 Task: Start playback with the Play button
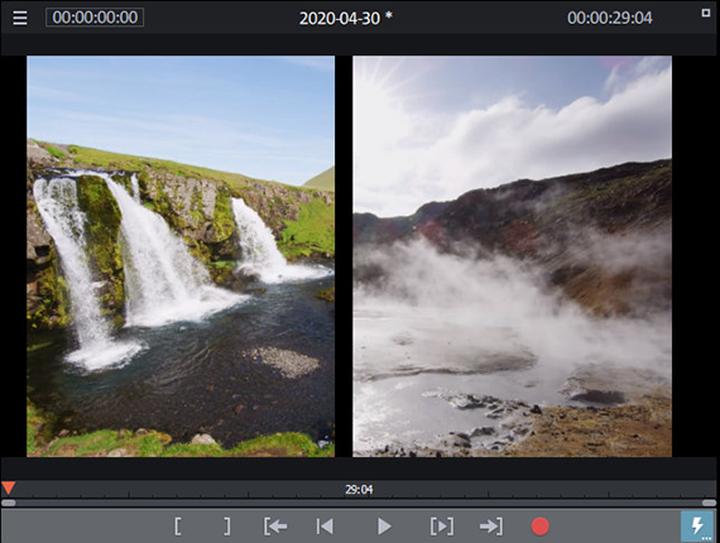coord(384,526)
